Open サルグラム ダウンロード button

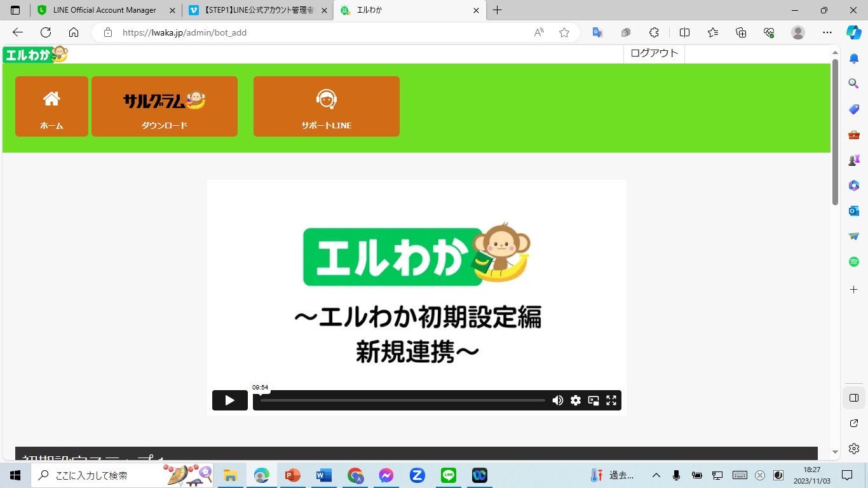tap(165, 106)
